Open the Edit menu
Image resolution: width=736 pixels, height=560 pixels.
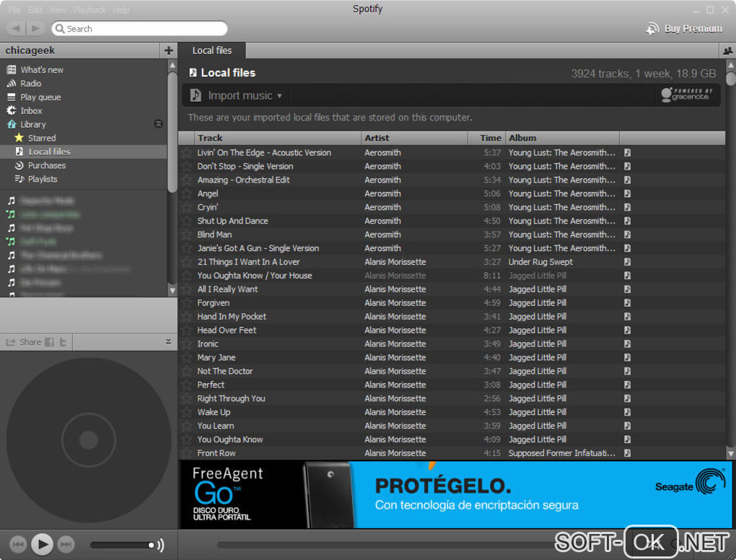35,10
